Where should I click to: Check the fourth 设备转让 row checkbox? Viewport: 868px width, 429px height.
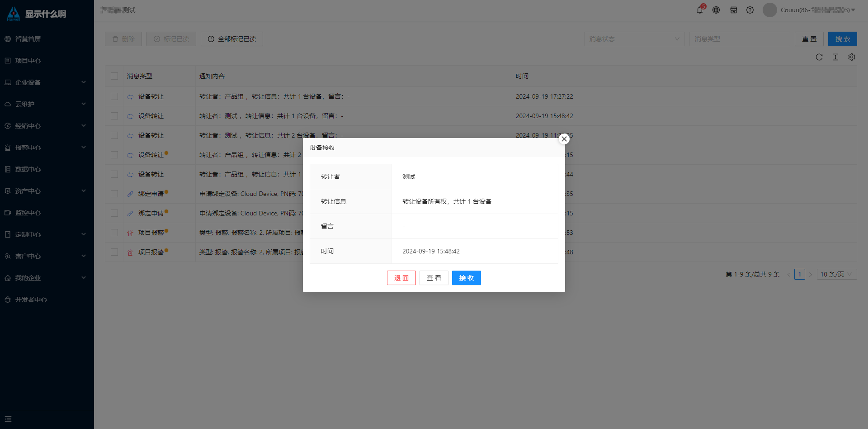pos(114,155)
